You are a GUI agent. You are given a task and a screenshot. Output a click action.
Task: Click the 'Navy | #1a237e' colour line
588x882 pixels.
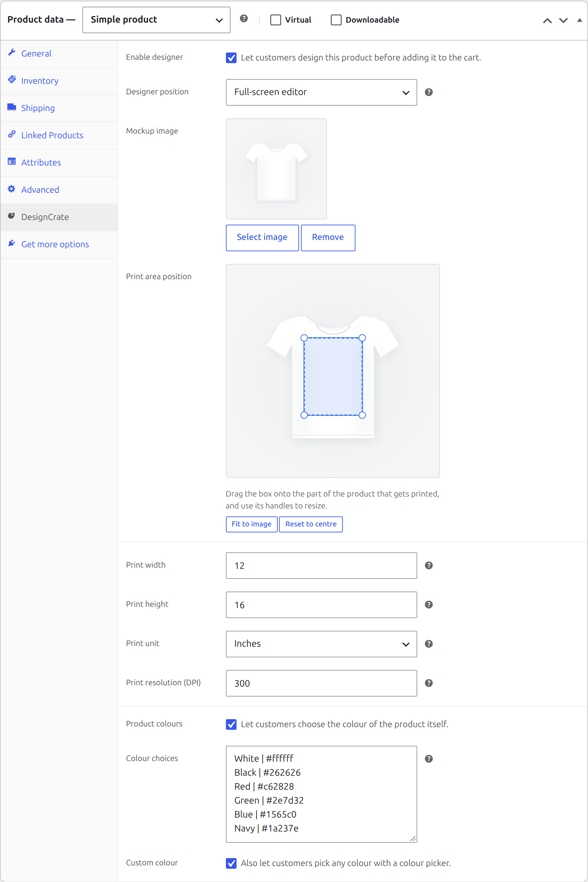click(266, 828)
